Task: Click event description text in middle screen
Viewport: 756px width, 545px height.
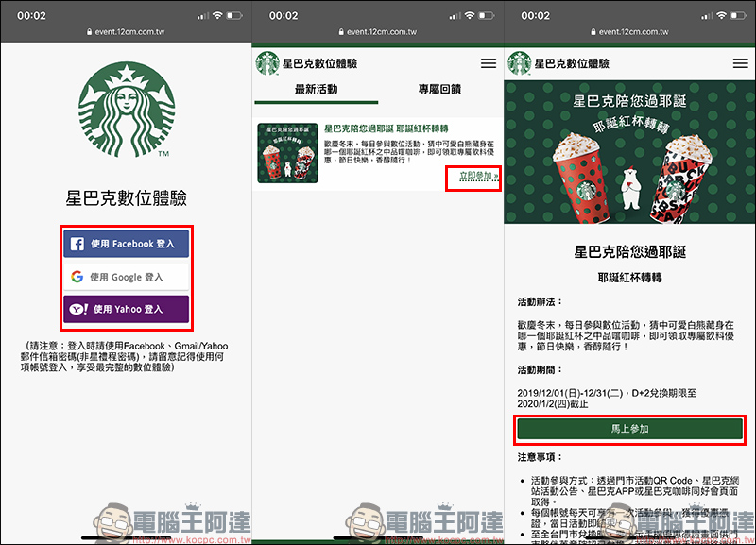Action: click(409, 152)
